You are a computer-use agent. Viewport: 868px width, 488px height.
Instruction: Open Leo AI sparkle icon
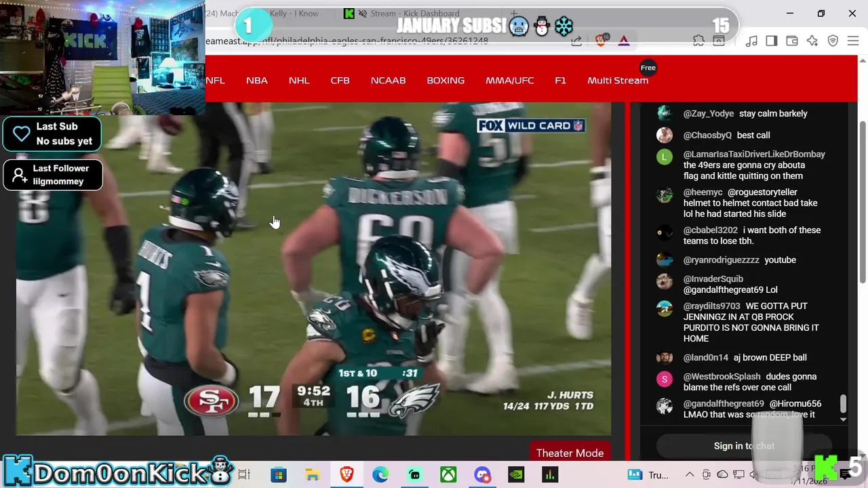812,41
